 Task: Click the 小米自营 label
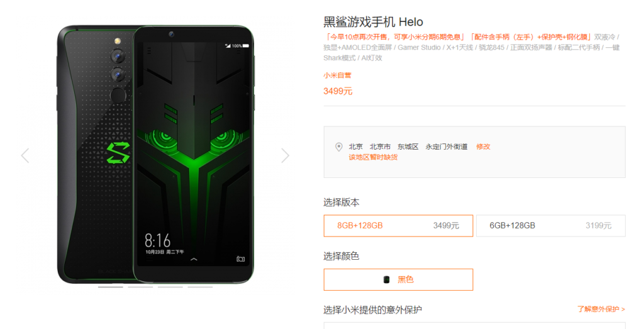(337, 75)
